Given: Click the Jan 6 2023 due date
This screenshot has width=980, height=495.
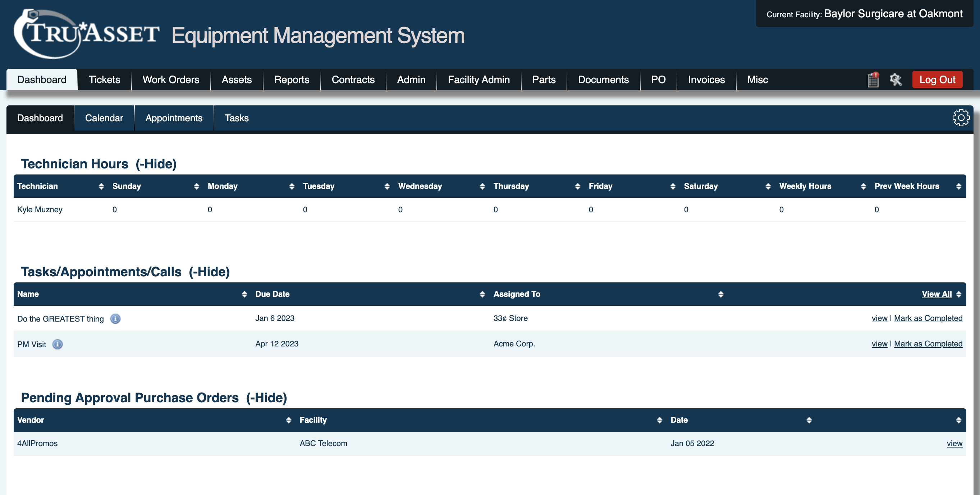Looking at the screenshot, I should 275,318.
